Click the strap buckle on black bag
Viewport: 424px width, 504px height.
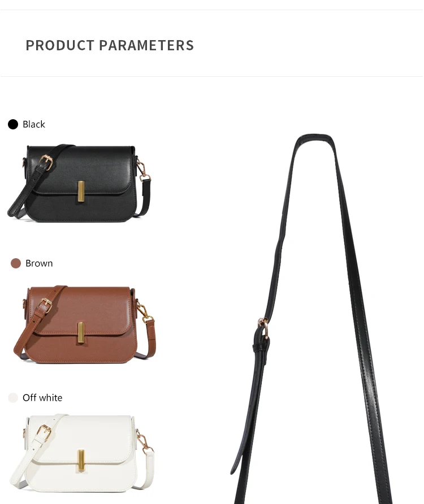(x=46, y=163)
